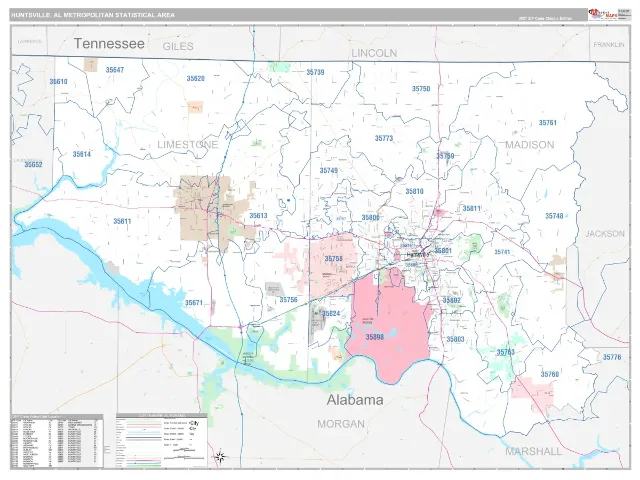Select ZIP code 35773

coord(384,138)
